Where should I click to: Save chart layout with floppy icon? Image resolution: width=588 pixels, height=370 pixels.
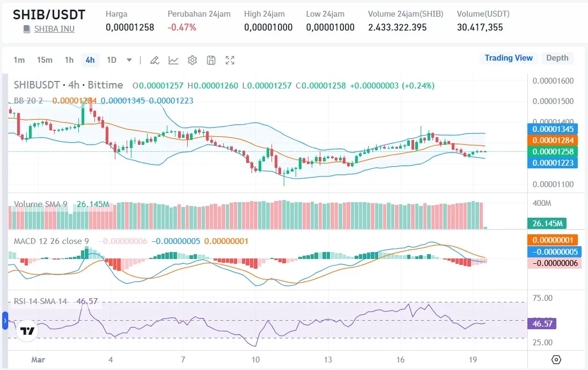click(211, 60)
